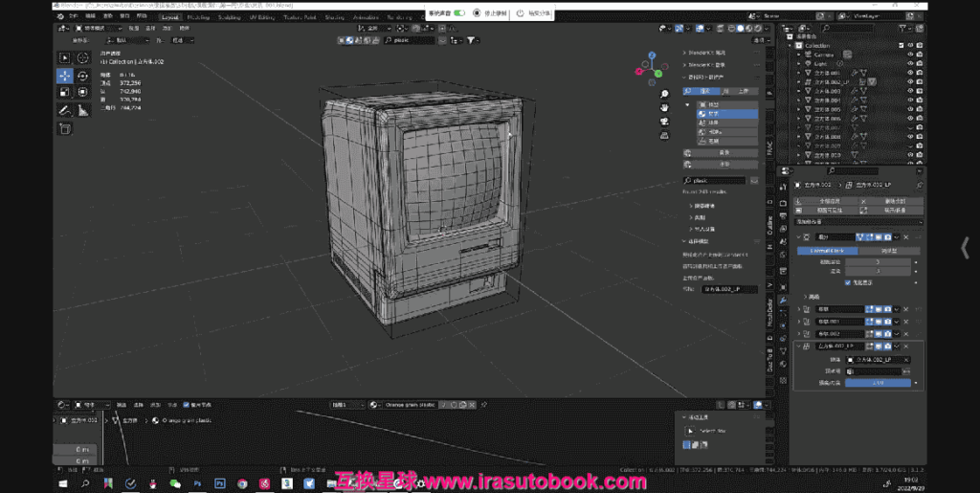Image resolution: width=980 pixels, height=493 pixels.
Task: Click the end sharing button in recorder bar
Action: point(534,13)
